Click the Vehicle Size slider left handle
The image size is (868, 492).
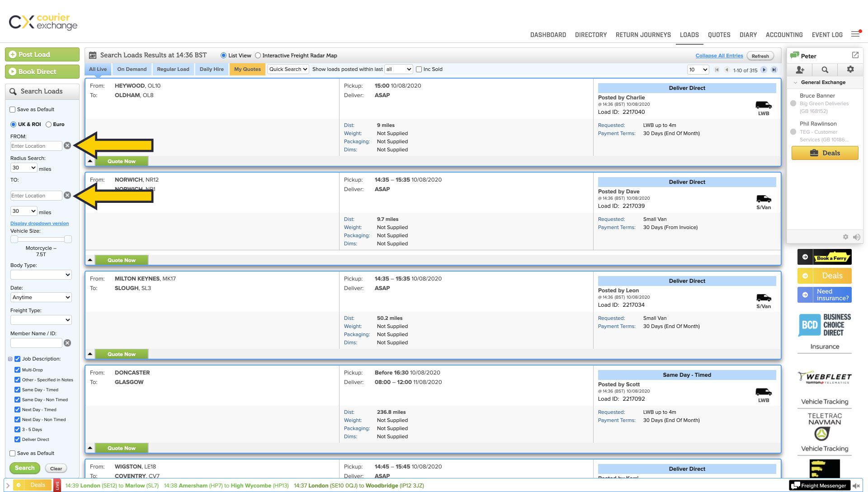coord(14,239)
